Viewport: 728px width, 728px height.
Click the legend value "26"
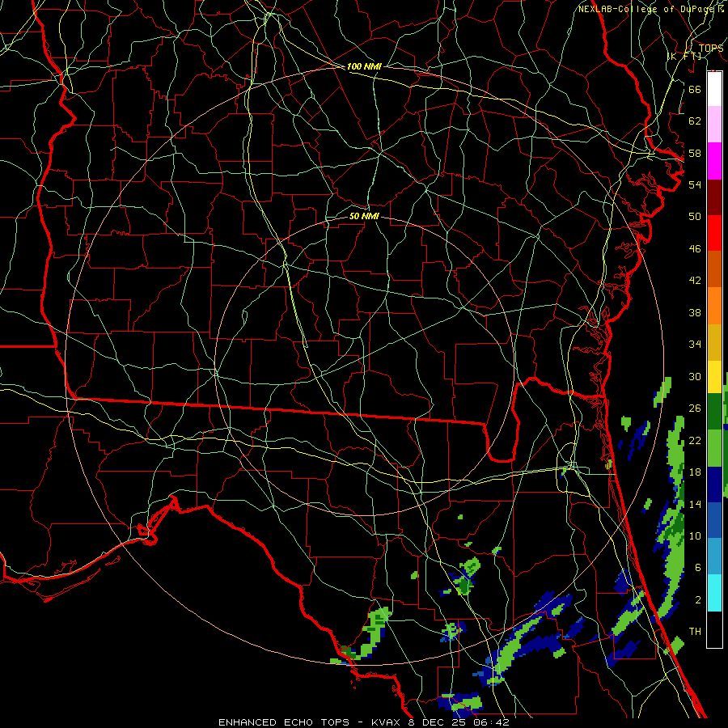[x=695, y=408]
